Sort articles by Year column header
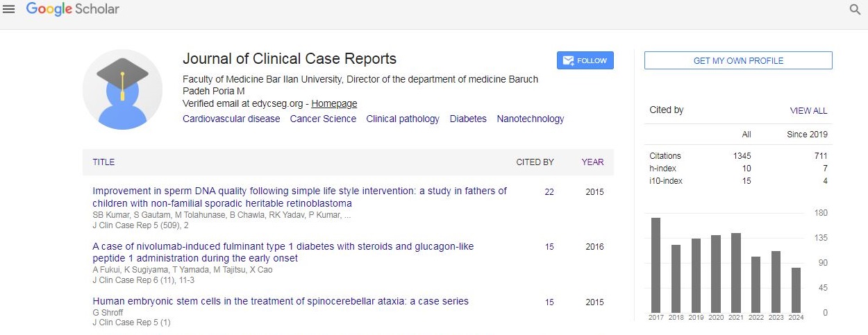Image resolution: width=868 pixels, height=335 pixels. coord(592,162)
